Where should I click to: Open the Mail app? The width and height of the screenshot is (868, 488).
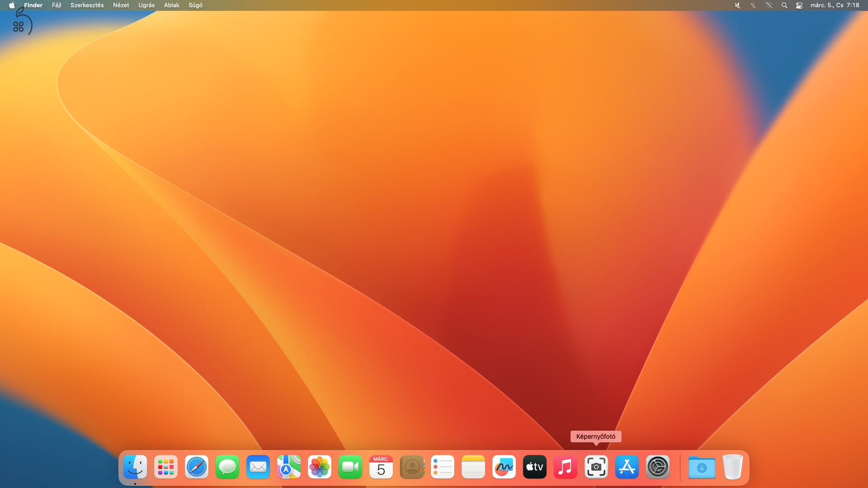coord(258,467)
